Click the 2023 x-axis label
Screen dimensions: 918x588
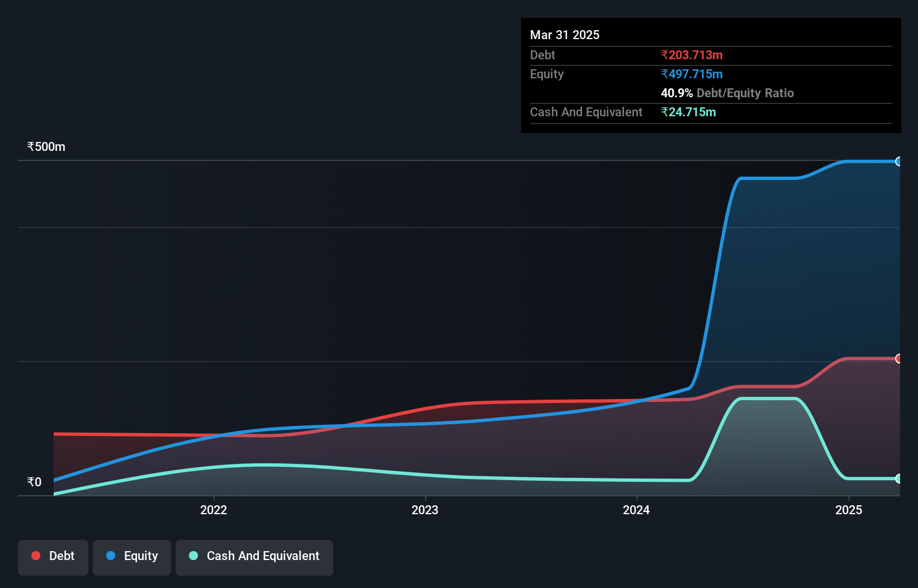(x=425, y=510)
